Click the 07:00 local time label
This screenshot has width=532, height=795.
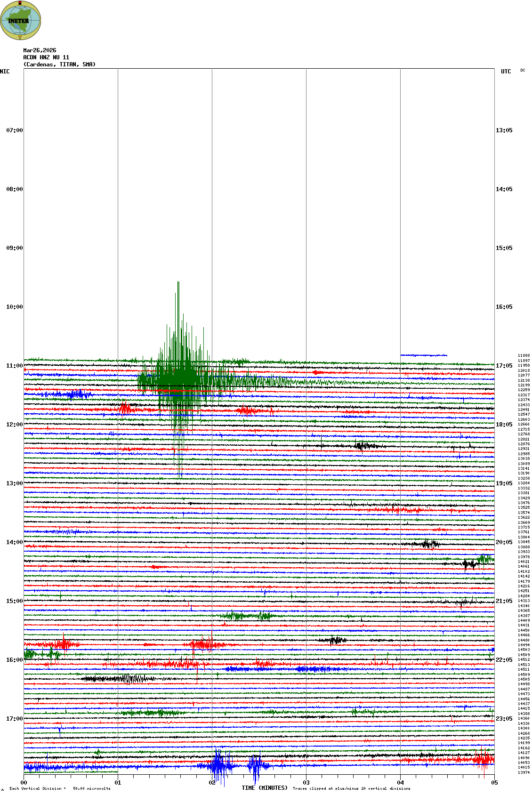click(x=14, y=130)
